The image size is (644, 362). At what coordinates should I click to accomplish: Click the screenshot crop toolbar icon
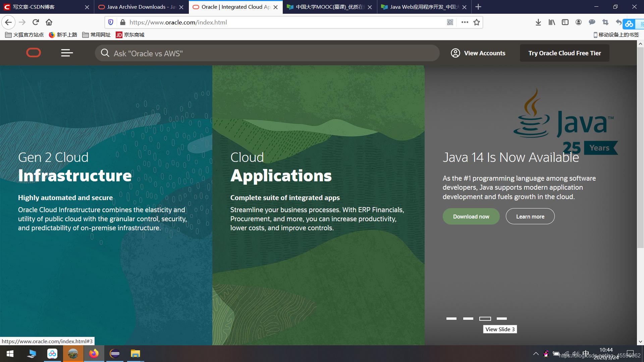point(605,22)
